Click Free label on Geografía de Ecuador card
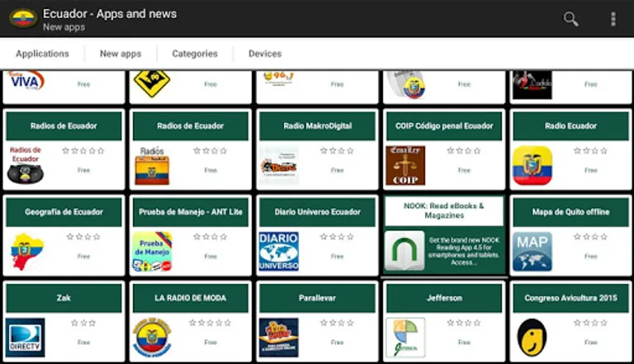The width and height of the screenshot is (634, 364). click(x=83, y=256)
